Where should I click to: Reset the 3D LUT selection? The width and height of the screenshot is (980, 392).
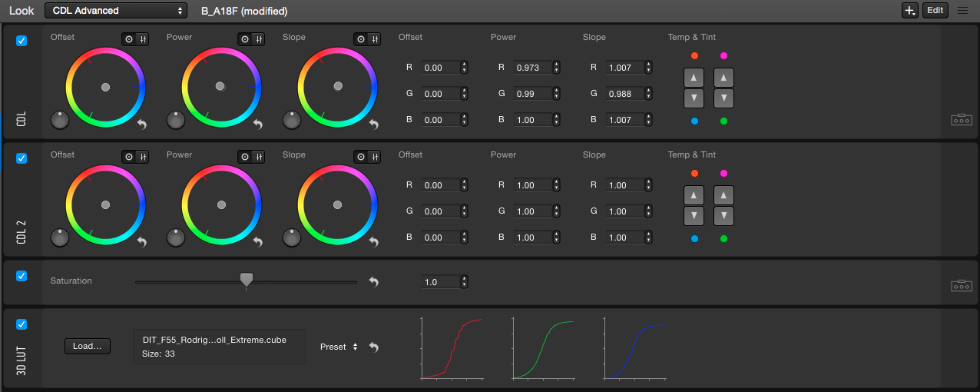click(374, 347)
